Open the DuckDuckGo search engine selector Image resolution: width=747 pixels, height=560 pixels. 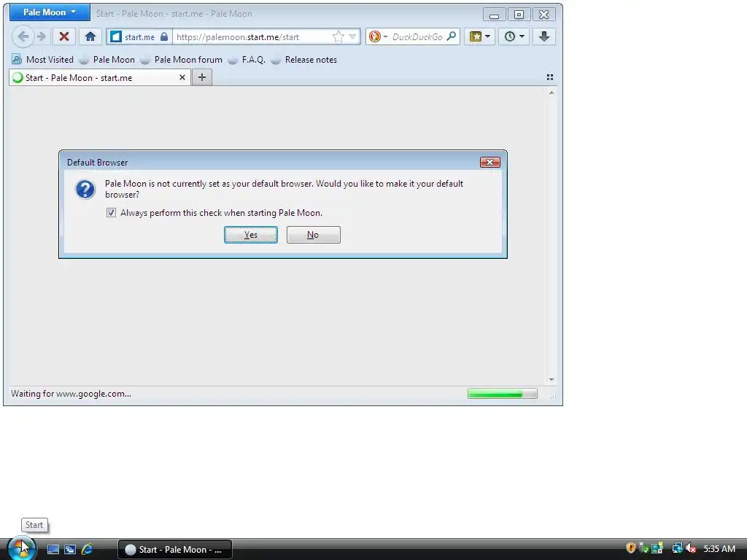pos(378,36)
